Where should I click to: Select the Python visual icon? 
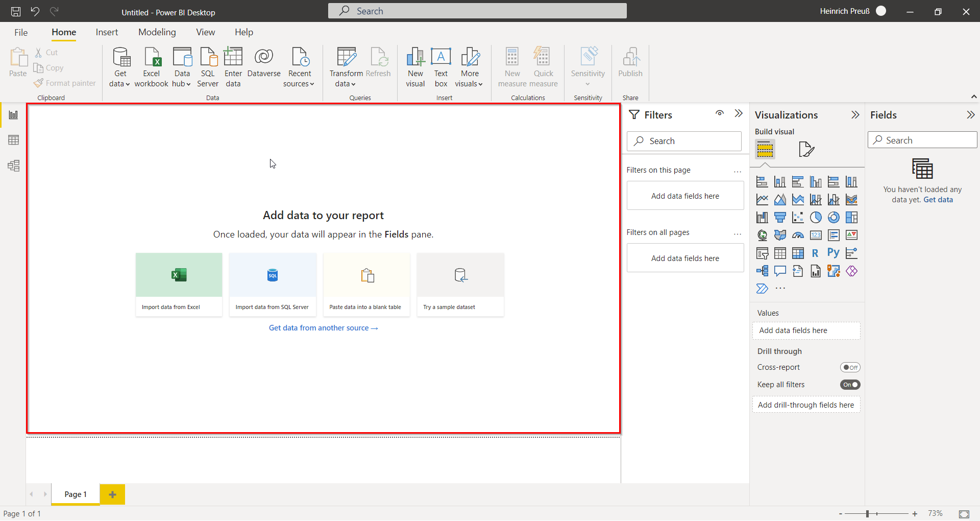(x=833, y=253)
